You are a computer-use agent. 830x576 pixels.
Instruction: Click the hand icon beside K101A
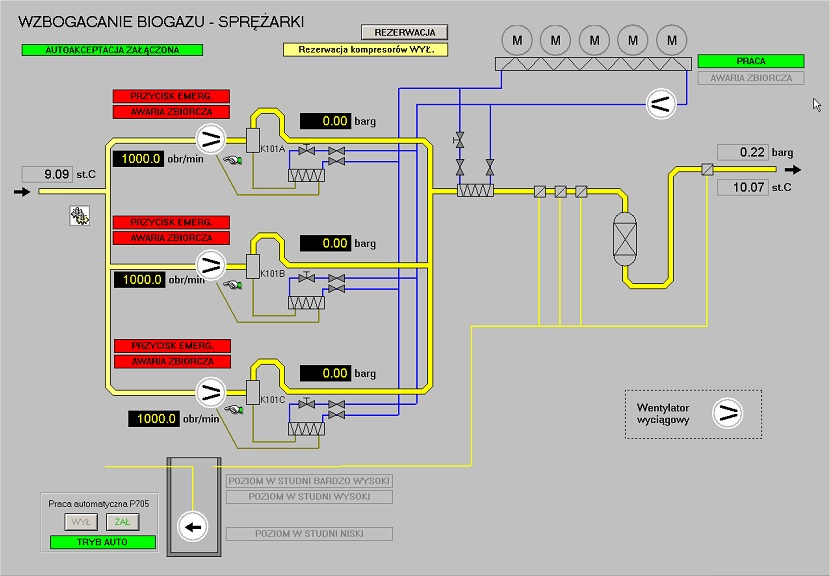tap(233, 159)
